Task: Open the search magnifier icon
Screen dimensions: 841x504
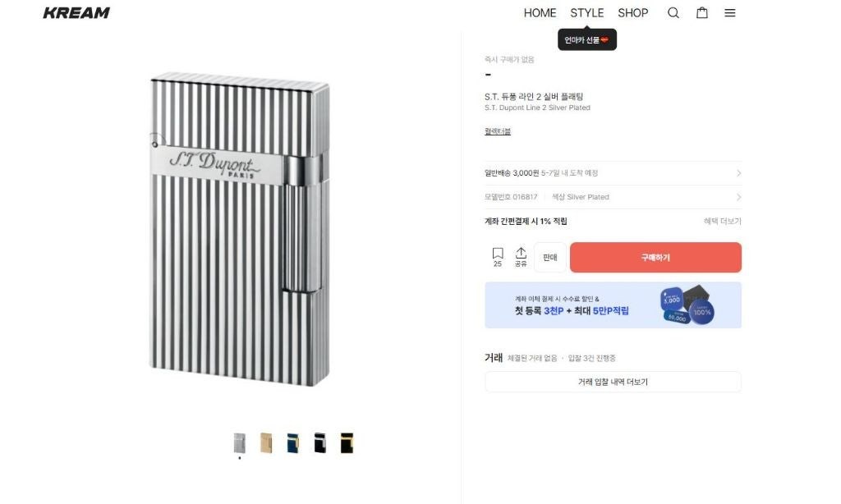Action: click(673, 13)
